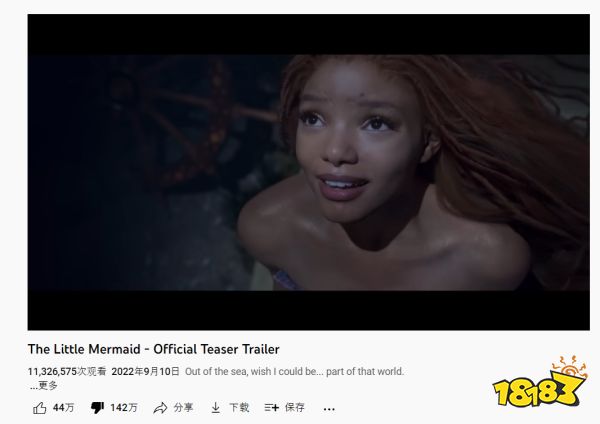This screenshot has width=600, height=424.
Task: Click the lower black letterbox bar of video
Action: click(308, 310)
